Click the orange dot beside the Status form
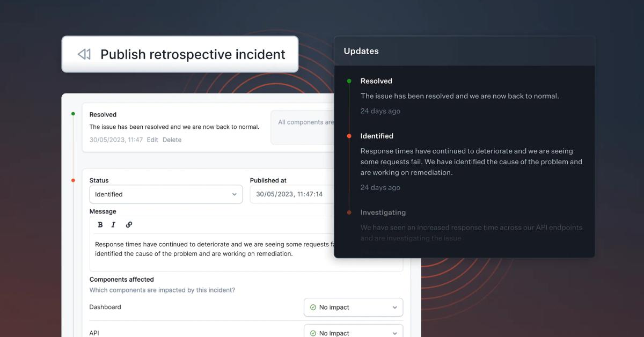 click(74, 180)
